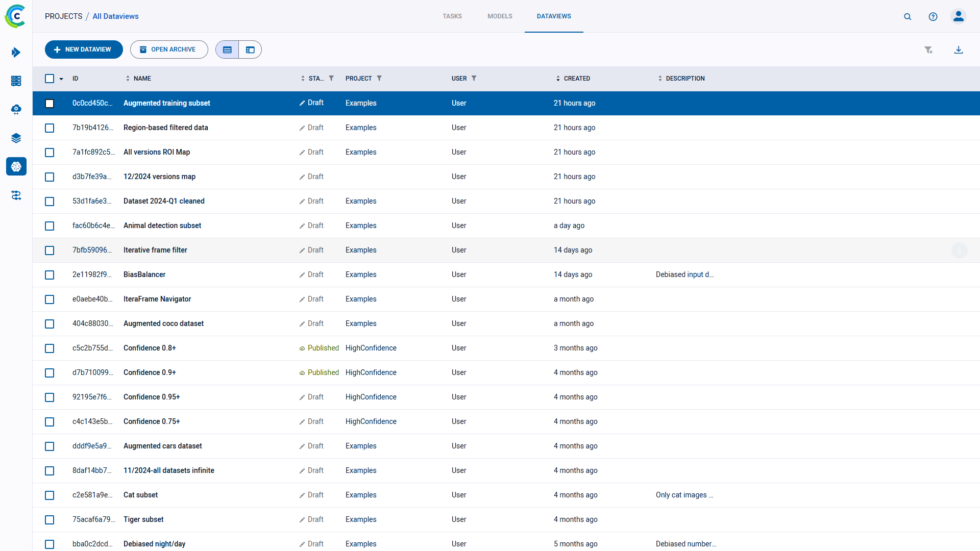Open the help question mark menu
The height and width of the screenshot is (551, 980).
pos(933,16)
